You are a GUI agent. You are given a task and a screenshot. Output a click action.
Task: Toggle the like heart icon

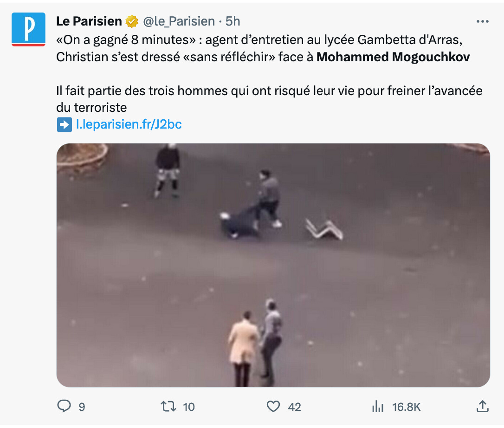[273, 407]
